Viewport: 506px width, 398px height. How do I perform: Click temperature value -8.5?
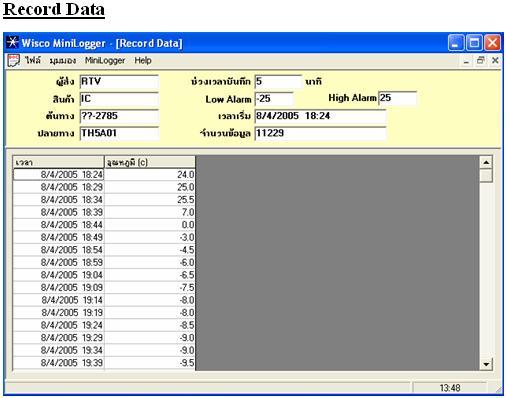pos(150,325)
